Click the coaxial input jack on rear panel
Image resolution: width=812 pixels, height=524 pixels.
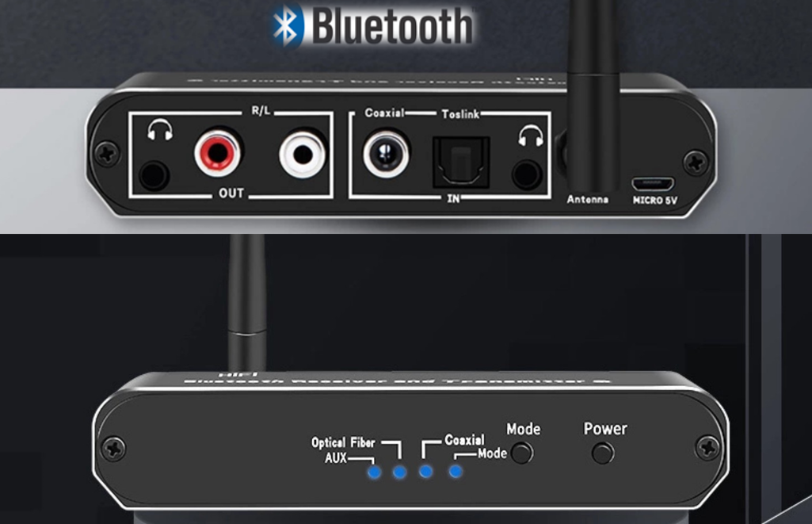click(387, 154)
